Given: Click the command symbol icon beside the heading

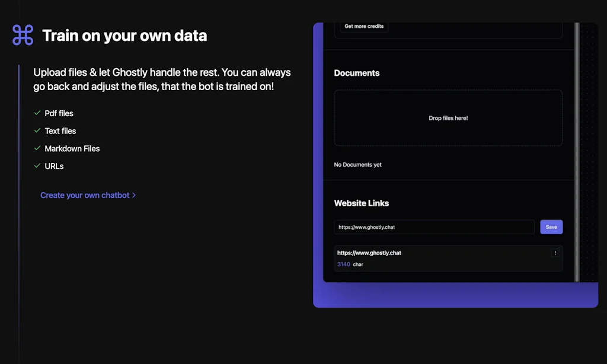Looking at the screenshot, I should (23, 36).
